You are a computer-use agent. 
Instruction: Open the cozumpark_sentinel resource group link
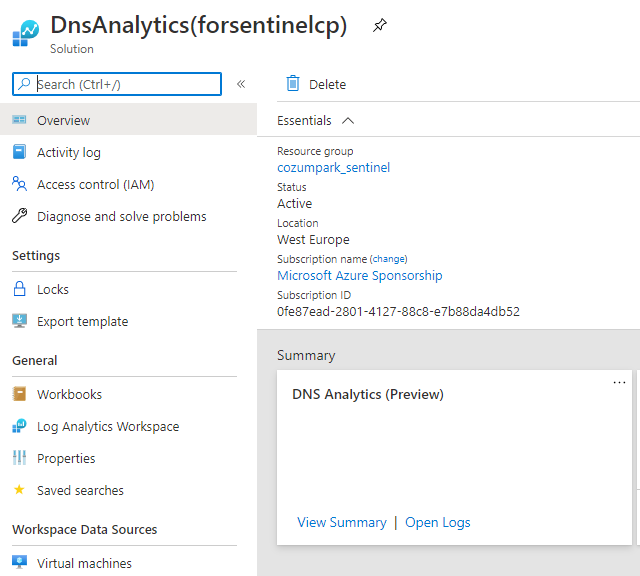(333, 168)
